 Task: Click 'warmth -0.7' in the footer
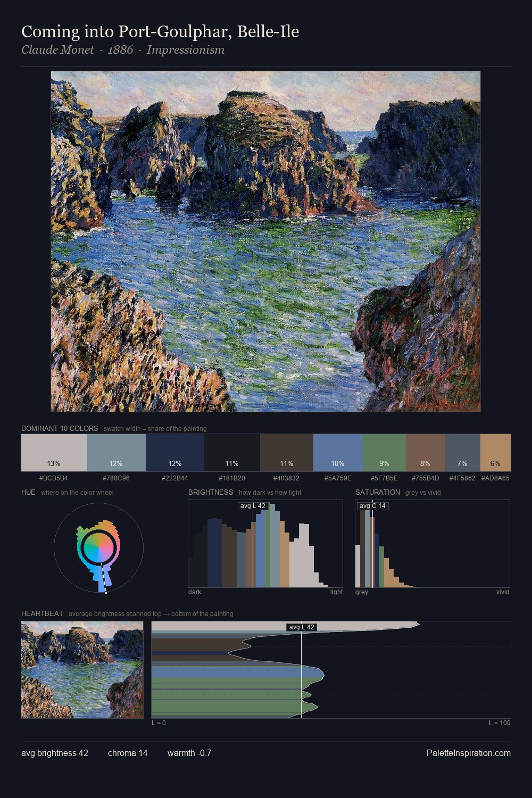coord(189,753)
